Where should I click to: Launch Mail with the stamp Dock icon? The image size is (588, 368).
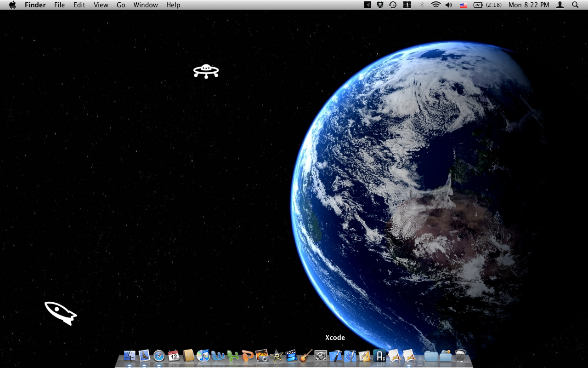144,356
